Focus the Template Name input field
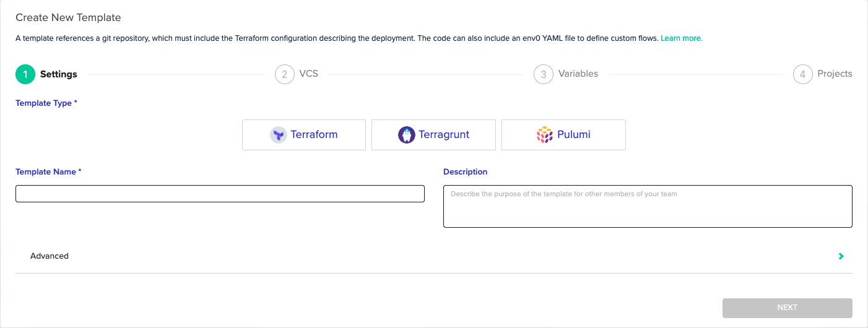 coord(220,194)
